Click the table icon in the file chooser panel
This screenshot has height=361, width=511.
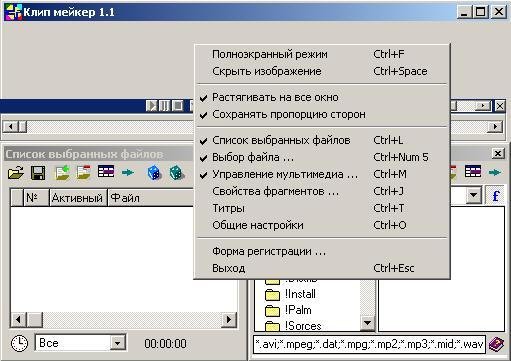[473, 172]
